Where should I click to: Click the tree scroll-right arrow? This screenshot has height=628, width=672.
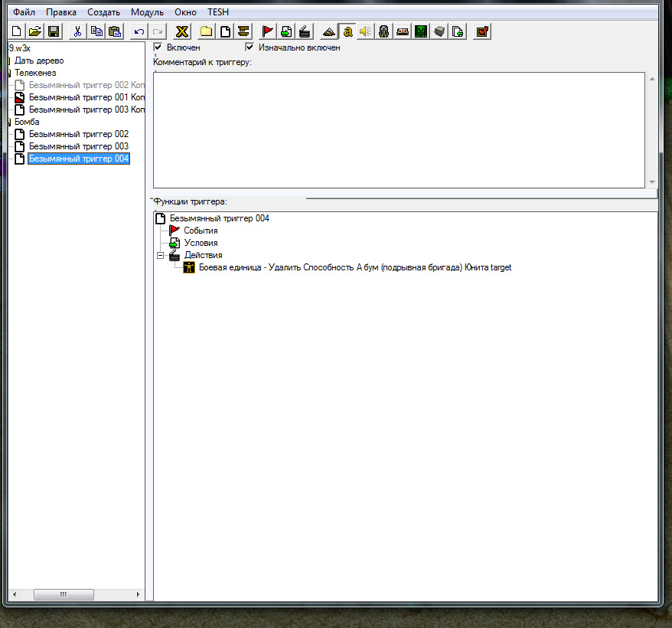[x=138, y=594]
